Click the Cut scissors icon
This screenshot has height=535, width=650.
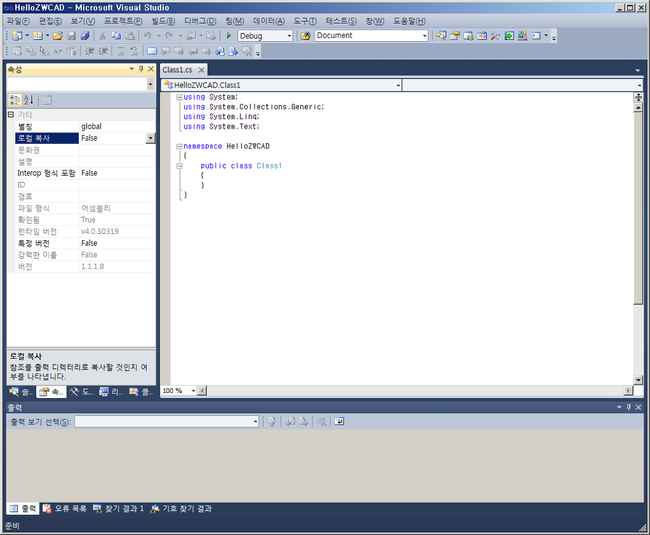[x=102, y=36]
